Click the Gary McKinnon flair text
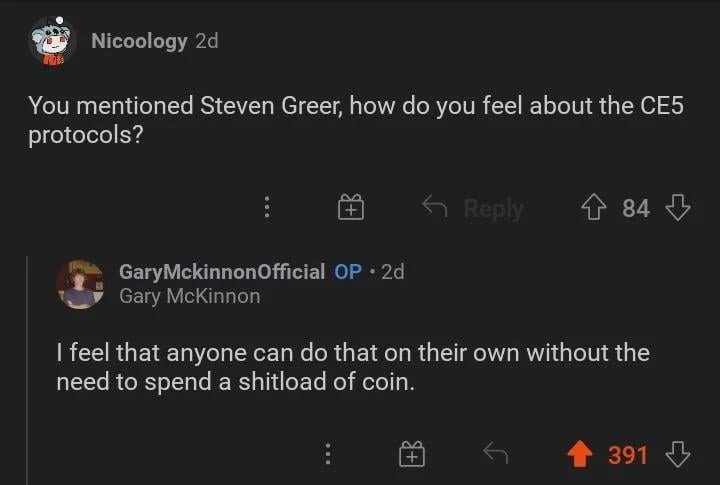Viewport: 720px width, 485px height. [190, 296]
